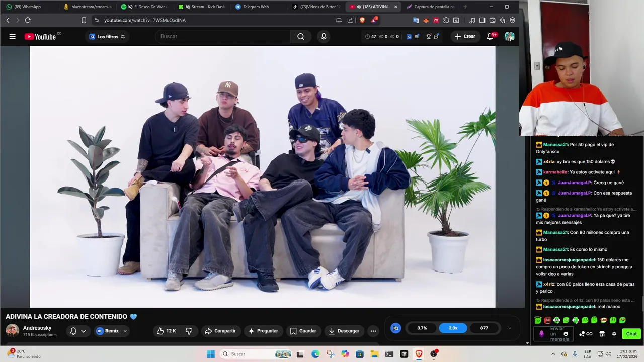Image resolution: width=644 pixels, height=362 pixels.
Task: Bookmark this page in address bar
Action: 84,20
